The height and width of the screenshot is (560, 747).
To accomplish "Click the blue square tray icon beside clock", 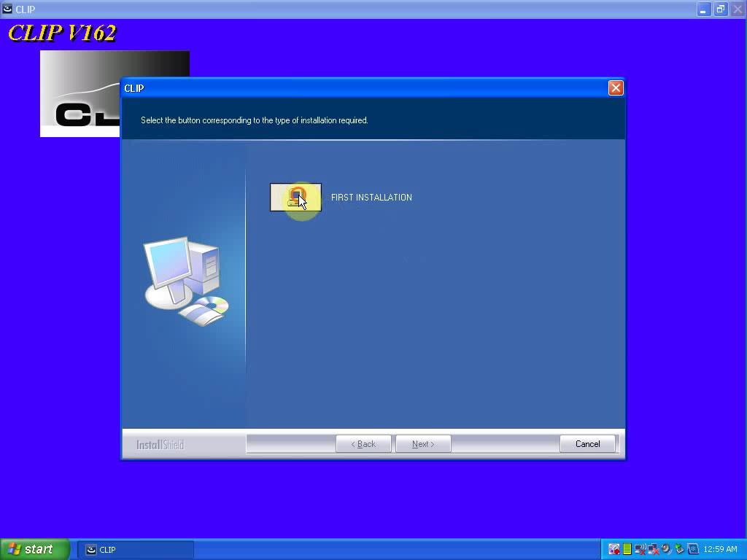I will (x=693, y=549).
